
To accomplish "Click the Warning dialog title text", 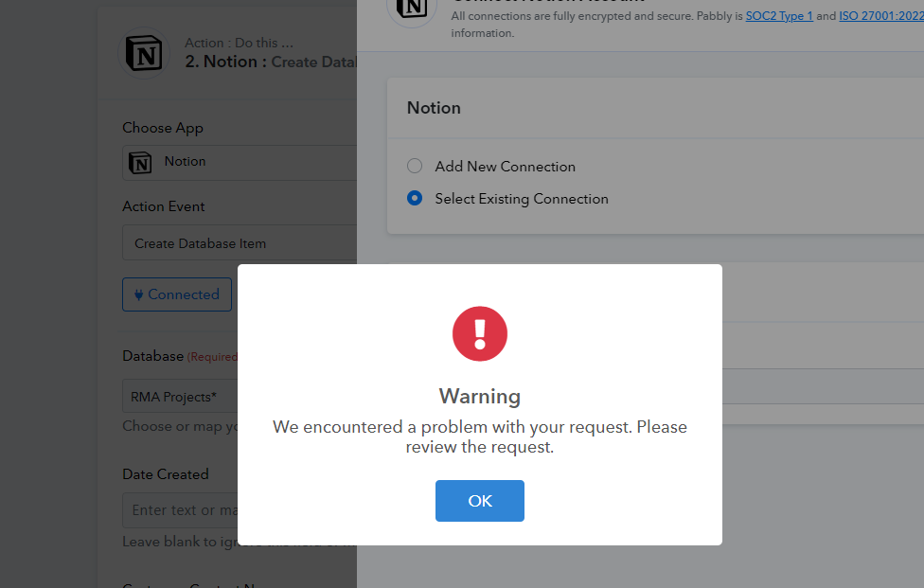I will 480,397.
